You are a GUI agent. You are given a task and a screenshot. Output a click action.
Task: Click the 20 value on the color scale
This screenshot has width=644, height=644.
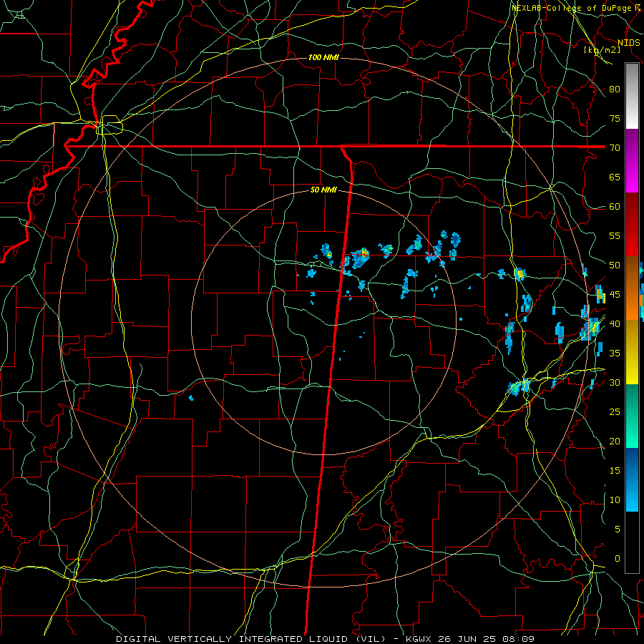click(x=615, y=441)
